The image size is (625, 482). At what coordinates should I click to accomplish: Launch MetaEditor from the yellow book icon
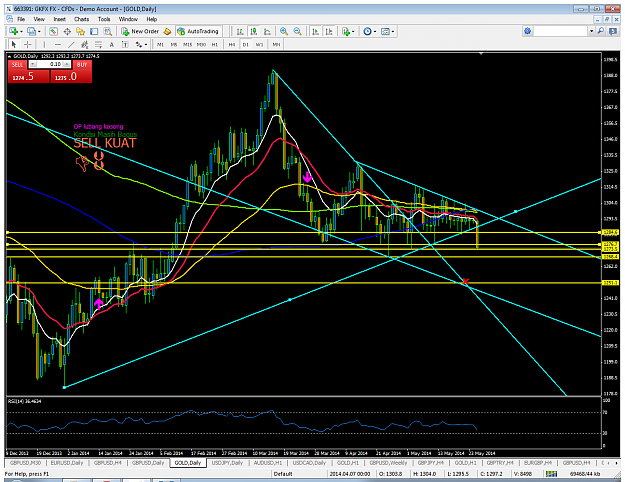click(x=167, y=31)
